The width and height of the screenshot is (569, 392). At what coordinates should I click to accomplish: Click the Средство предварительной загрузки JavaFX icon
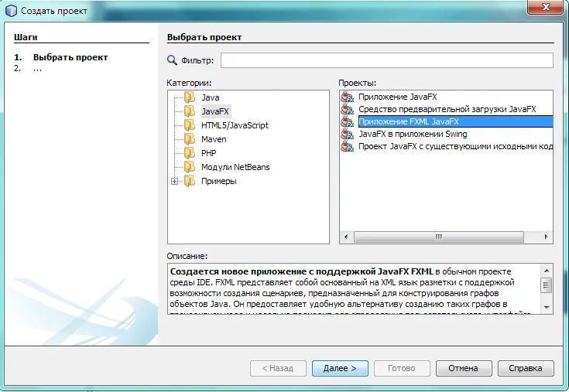pyautogui.click(x=348, y=110)
